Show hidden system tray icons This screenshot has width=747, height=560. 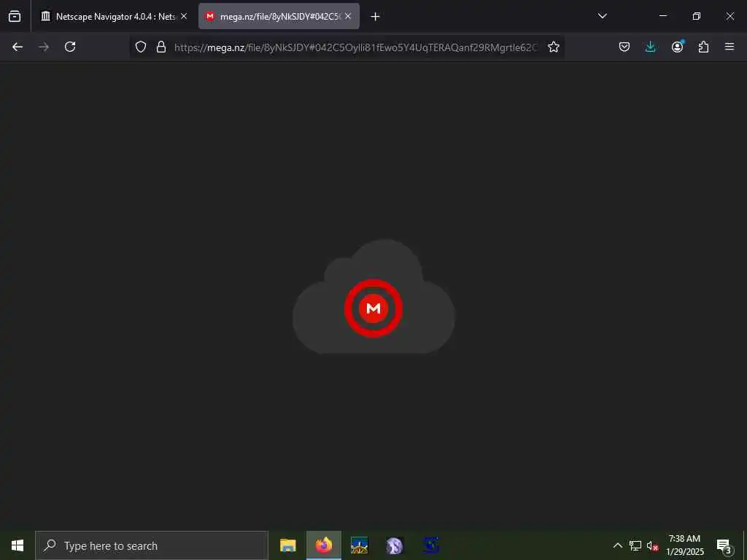pyautogui.click(x=617, y=545)
